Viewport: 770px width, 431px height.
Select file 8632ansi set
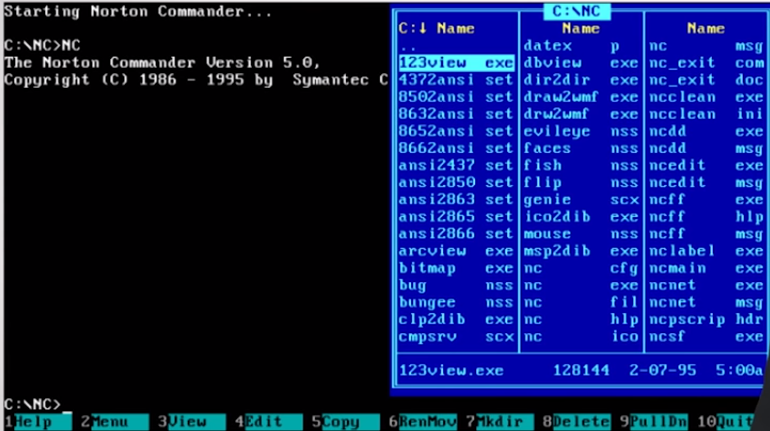[x=456, y=114]
